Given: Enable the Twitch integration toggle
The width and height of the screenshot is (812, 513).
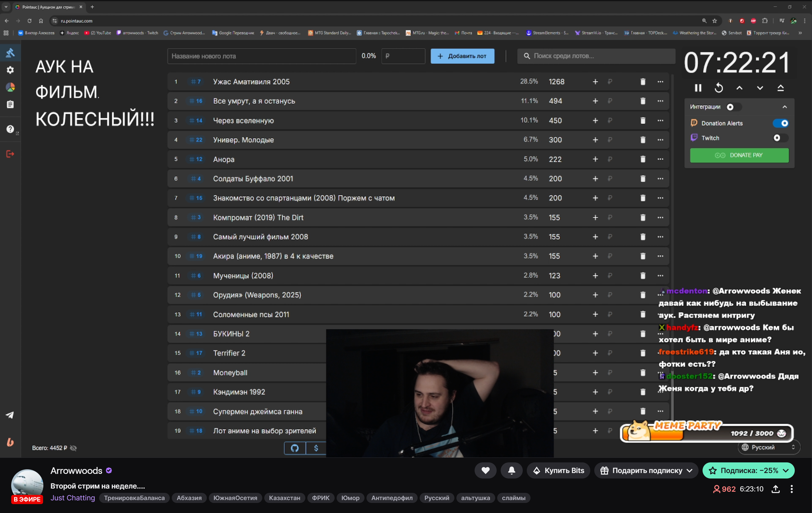Looking at the screenshot, I should [x=781, y=138].
